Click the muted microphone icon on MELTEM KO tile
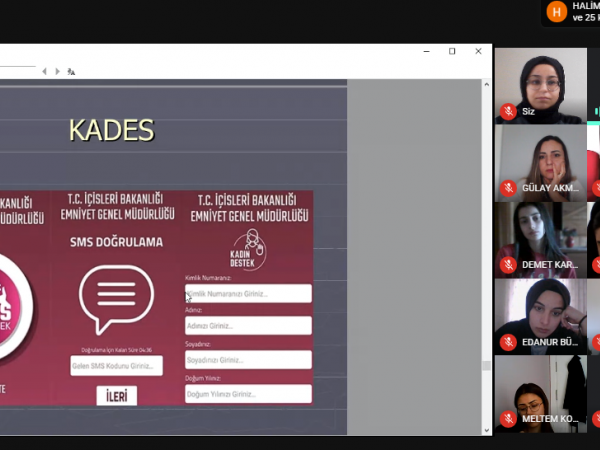 [508, 419]
